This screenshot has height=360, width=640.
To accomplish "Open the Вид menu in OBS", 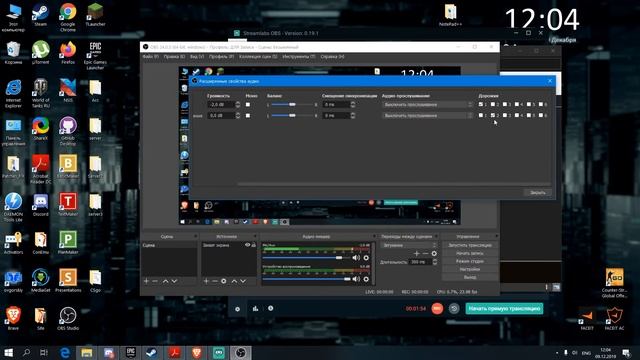I will 197,57.
